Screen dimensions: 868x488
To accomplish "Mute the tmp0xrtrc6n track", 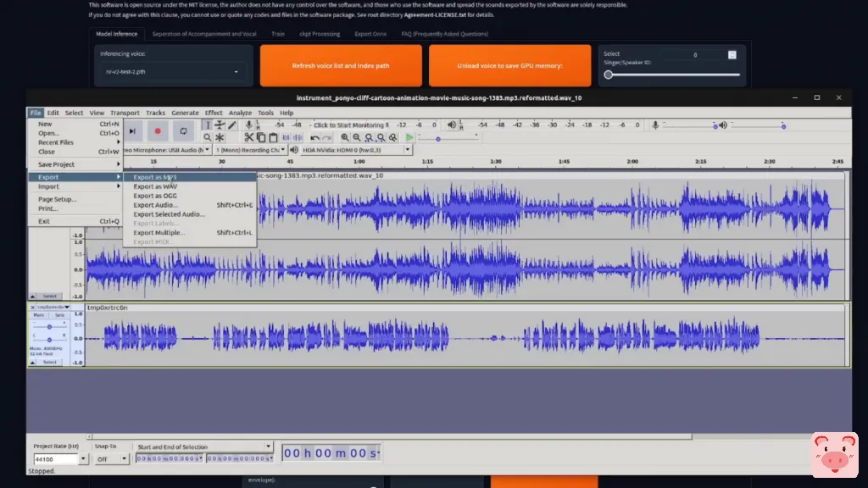I will coord(41,314).
